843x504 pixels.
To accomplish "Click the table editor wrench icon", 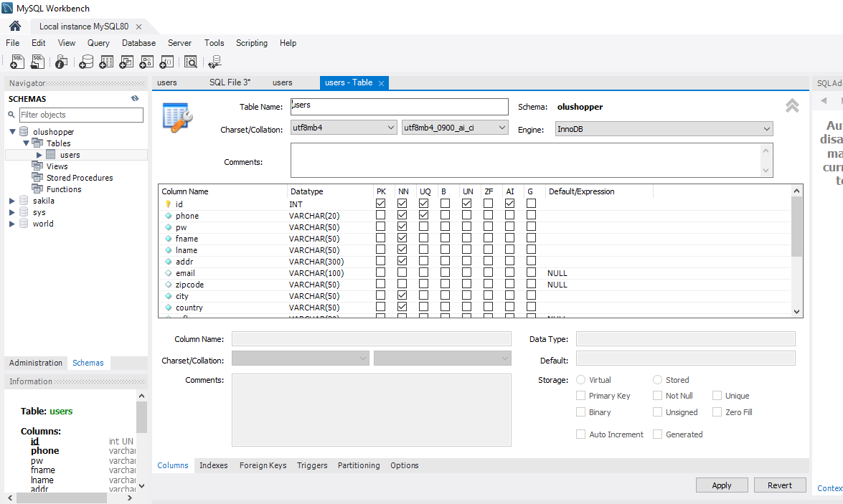I will pyautogui.click(x=177, y=117).
